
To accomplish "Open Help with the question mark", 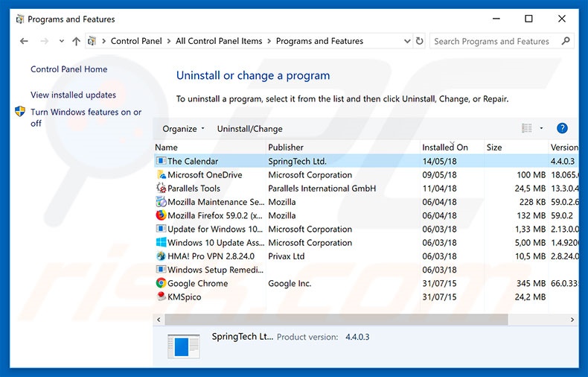I will pyautogui.click(x=562, y=128).
